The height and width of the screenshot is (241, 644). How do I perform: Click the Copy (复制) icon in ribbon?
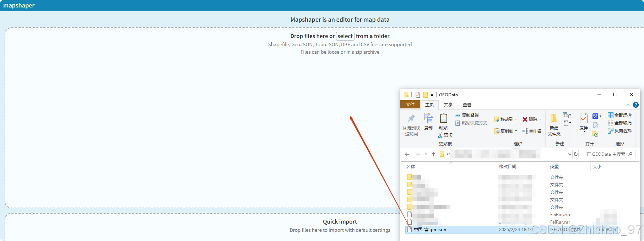pos(428,118)
